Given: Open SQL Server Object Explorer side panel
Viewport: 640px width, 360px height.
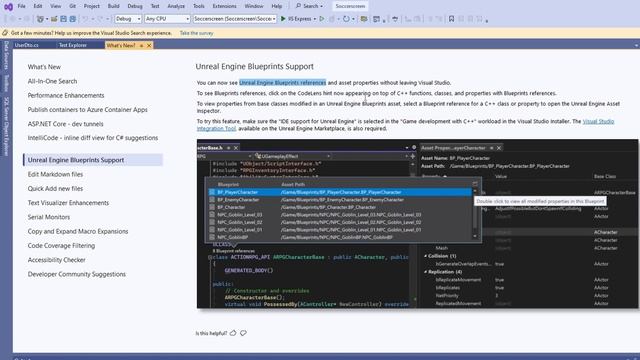Looking at the screenshot, I should pos(6,126).
